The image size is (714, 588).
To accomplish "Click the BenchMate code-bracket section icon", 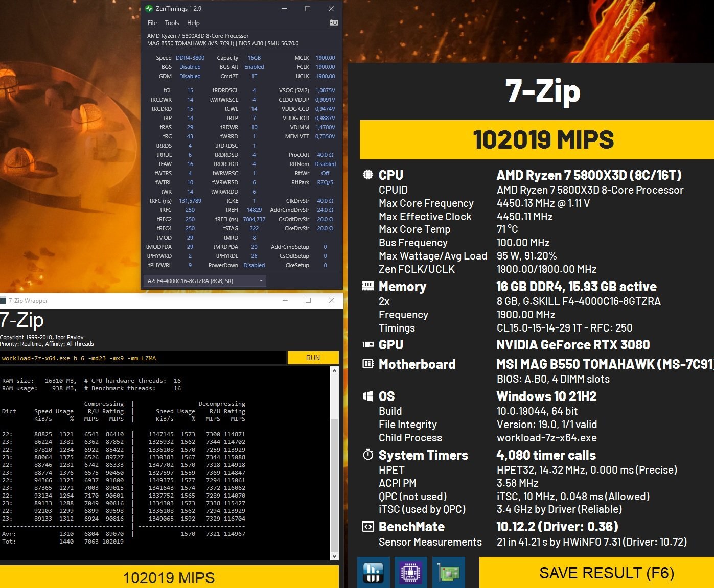I will 368,526.
